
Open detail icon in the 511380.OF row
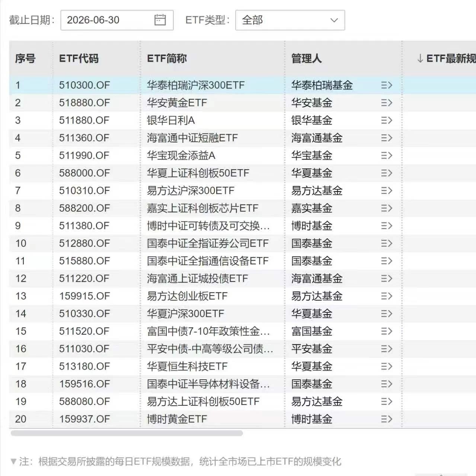[387, 226]
